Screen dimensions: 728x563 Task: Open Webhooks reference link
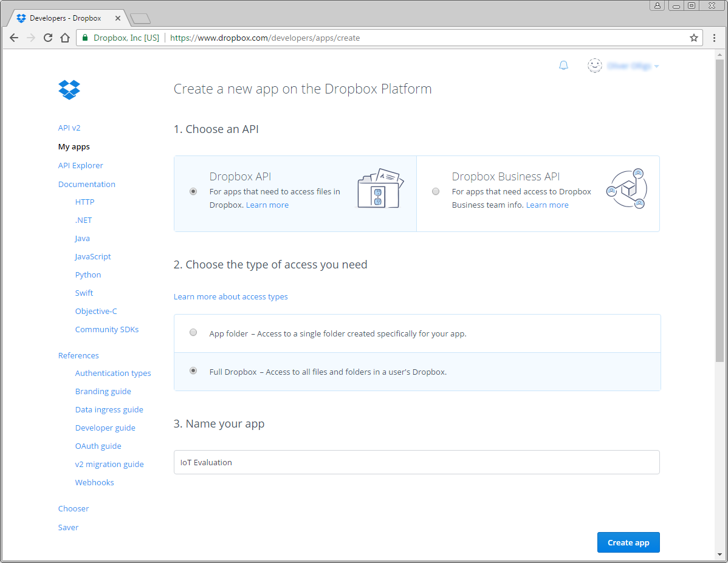[94, 482]
